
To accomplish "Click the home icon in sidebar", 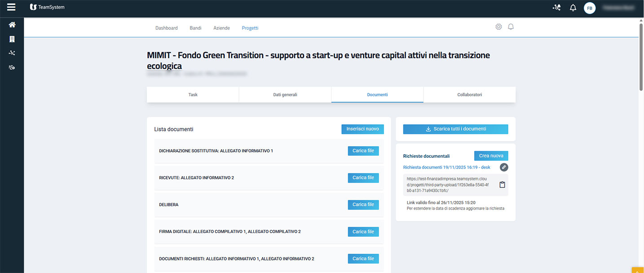I will point(12,25).
